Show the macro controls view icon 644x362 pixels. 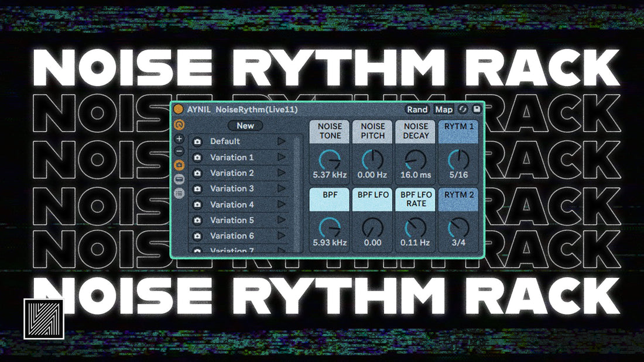(179, 125)
